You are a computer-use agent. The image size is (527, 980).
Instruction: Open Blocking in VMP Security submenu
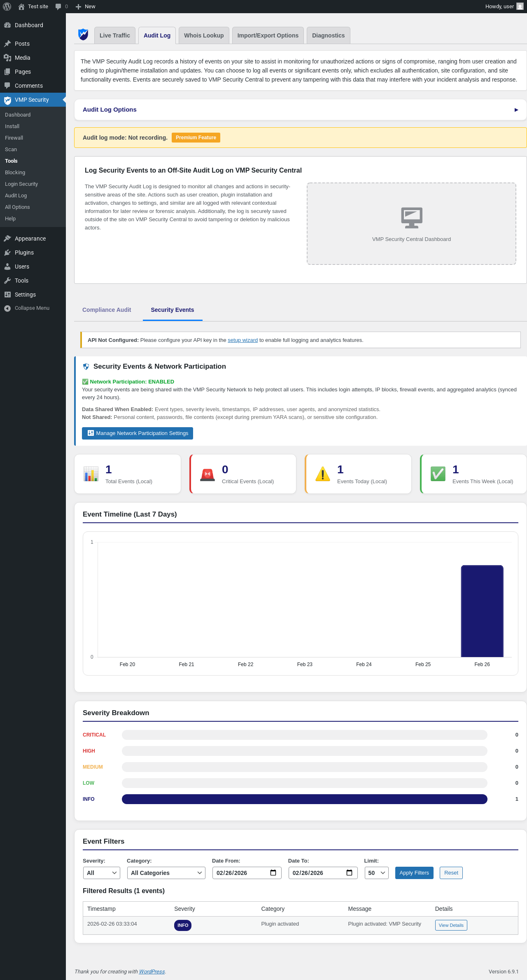tap(15, 173)
